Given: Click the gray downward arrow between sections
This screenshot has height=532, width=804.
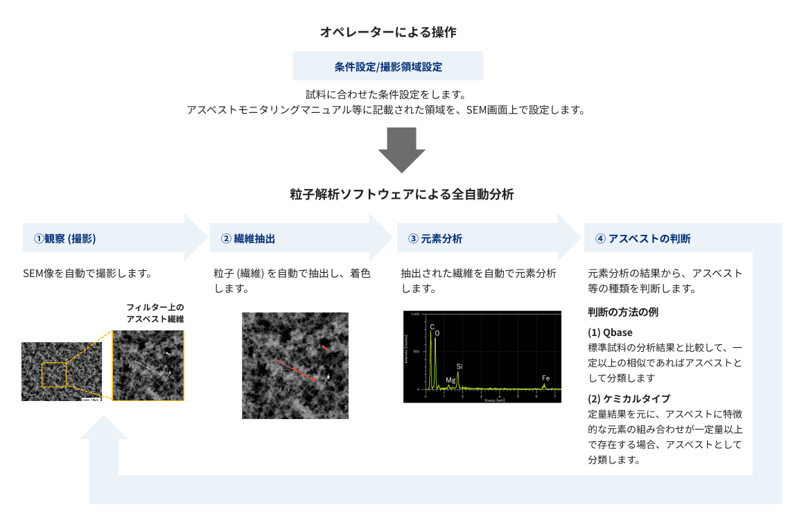Looking at the screenshot, I should pos(401,150).
